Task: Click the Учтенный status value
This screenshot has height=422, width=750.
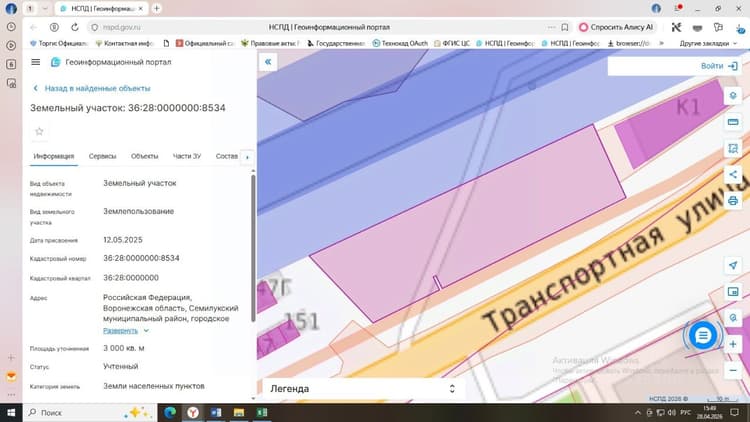Action: click(121, 366)
